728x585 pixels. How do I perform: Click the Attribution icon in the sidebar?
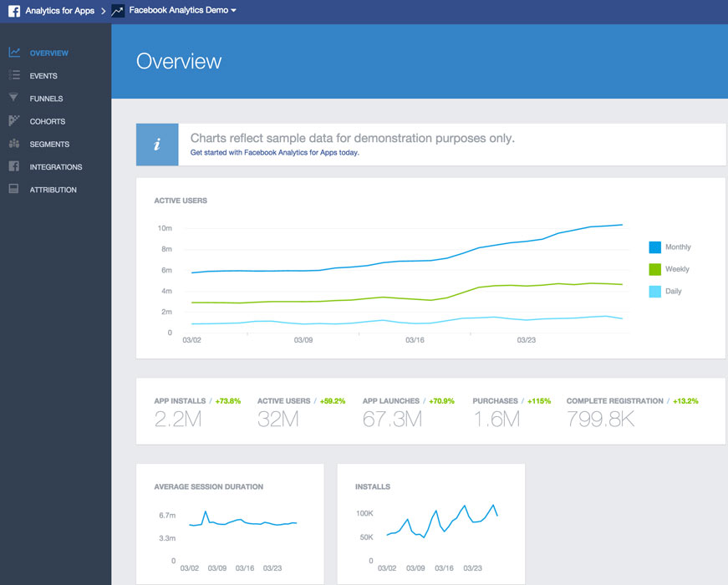point(14,189)
